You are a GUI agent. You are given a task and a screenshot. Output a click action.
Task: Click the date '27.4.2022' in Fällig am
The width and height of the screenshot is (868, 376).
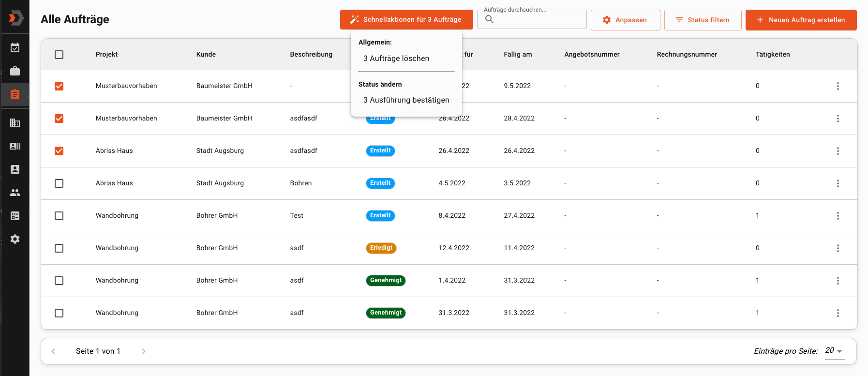[519, 216]
